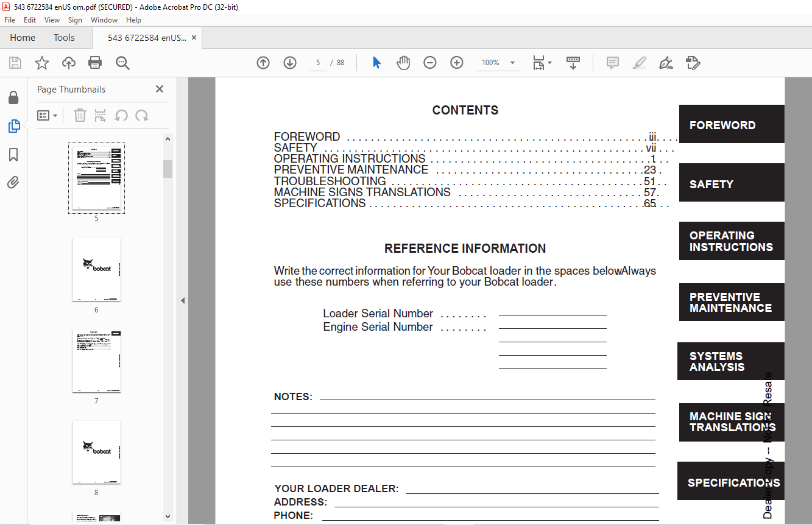The image size is (812, 525).
Task: Select page 5 thumbnail
Action: pos(96,178)
